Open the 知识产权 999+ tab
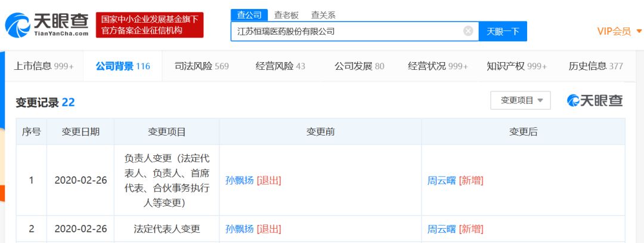Image resolution: width=644 pixels, height=243 pixels. 516,66
